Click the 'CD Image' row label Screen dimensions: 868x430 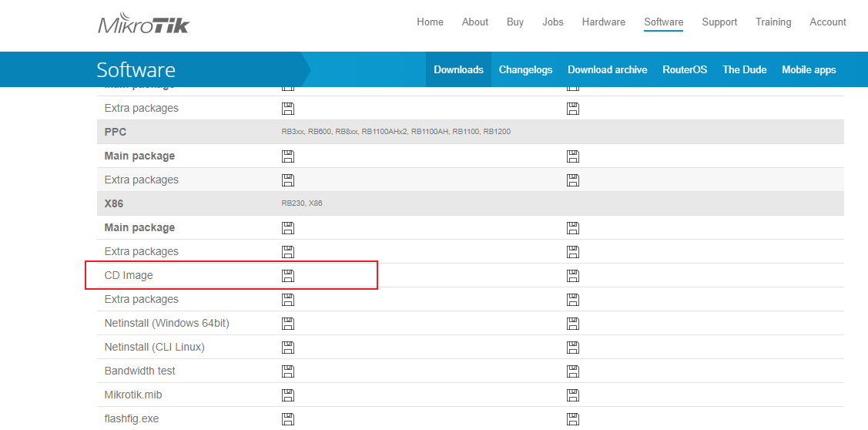129,275
